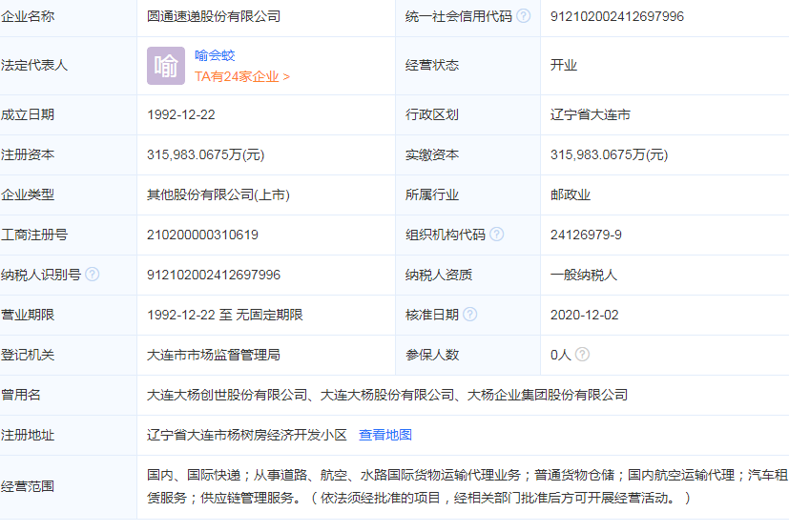Click the 邮政业 industry value
This screenshot has height=532, width=789.
pos(571,194)
